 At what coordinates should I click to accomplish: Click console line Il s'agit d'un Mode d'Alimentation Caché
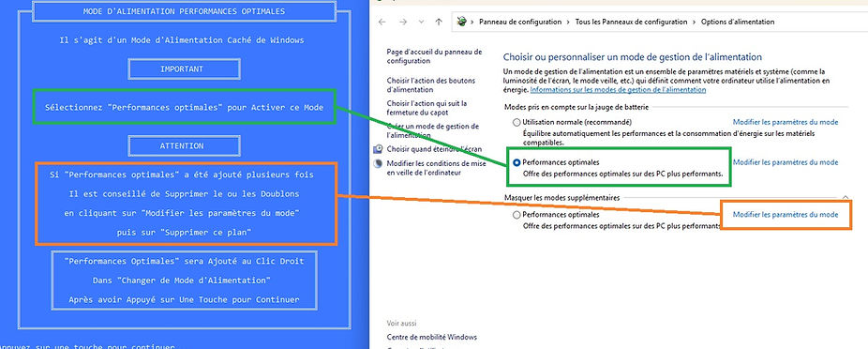[x=182, y=40]
